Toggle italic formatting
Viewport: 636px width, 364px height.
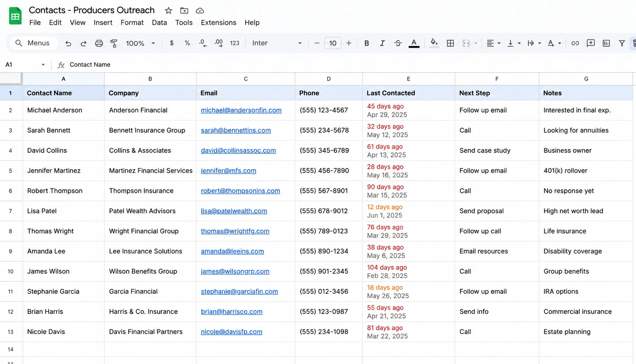382,43
